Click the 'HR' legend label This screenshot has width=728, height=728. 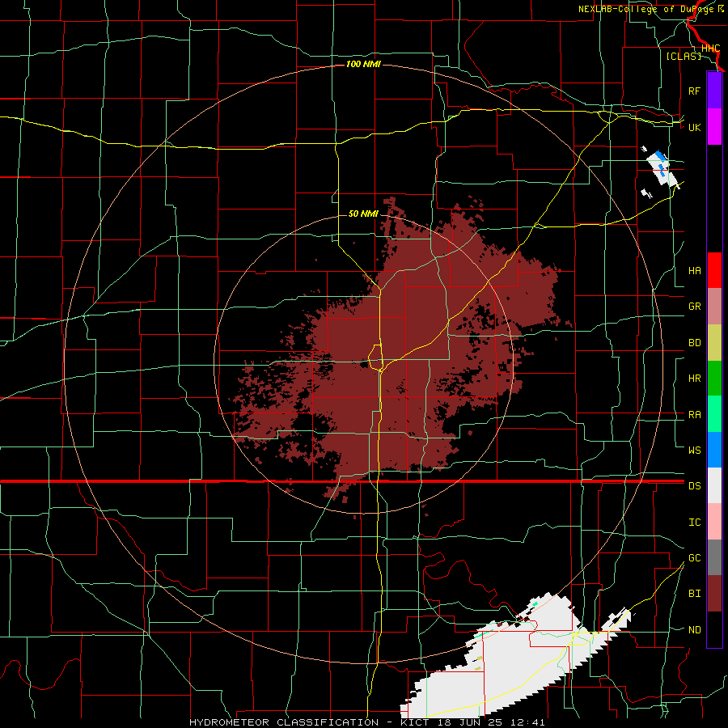point(694,379)
